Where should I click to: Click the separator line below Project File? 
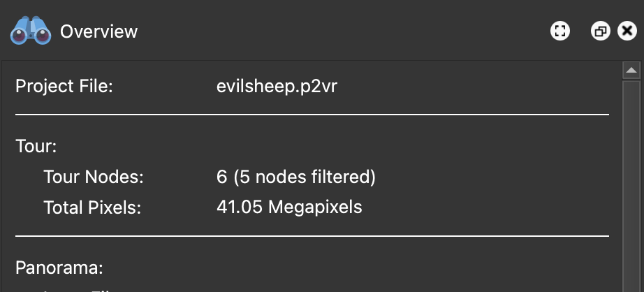click(x=312, y=114)
